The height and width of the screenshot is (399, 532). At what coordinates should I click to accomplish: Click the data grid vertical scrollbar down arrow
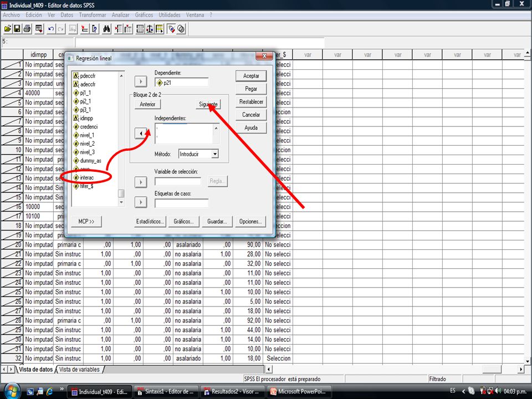pos(527,361)
